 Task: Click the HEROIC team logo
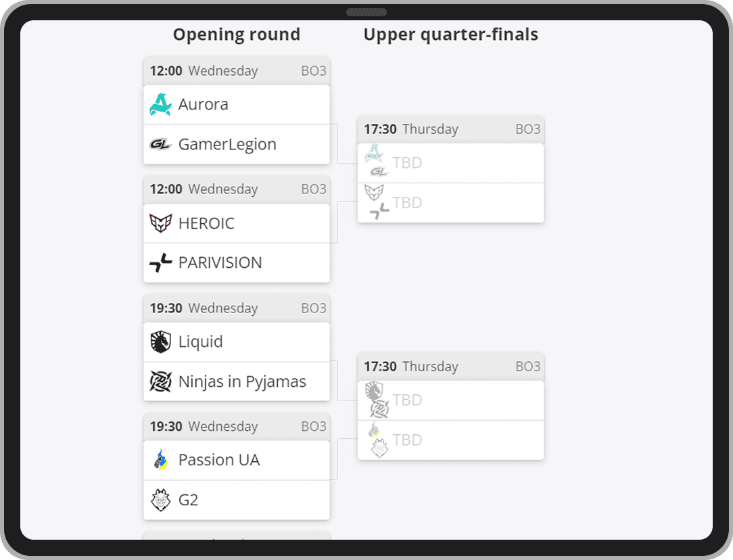[x=160, y=223]
